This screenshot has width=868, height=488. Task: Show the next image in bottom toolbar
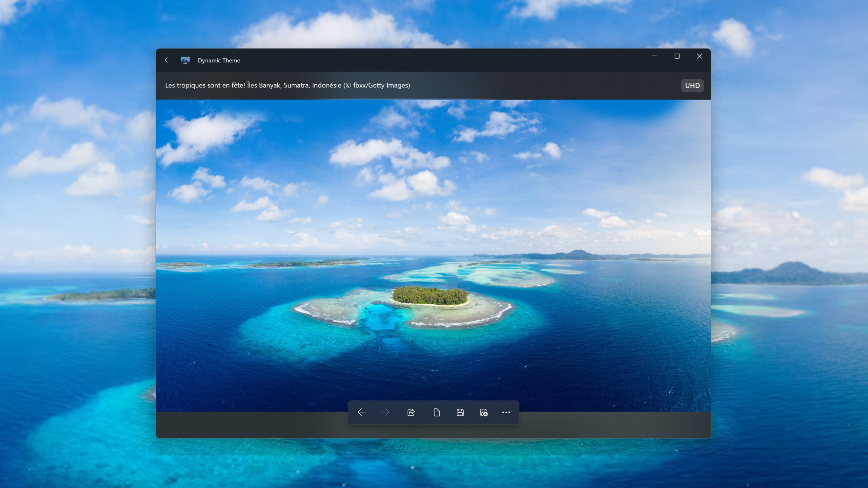(385, 412)
